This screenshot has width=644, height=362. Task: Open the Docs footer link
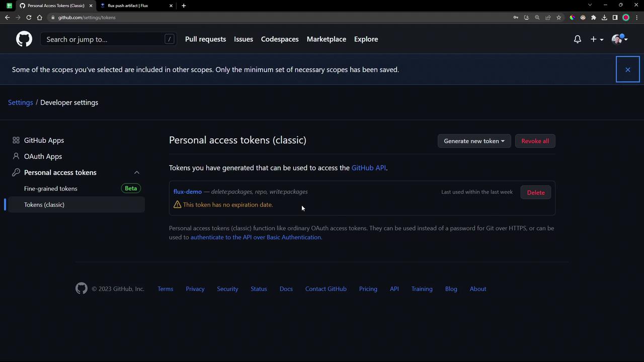coord(286,289)
